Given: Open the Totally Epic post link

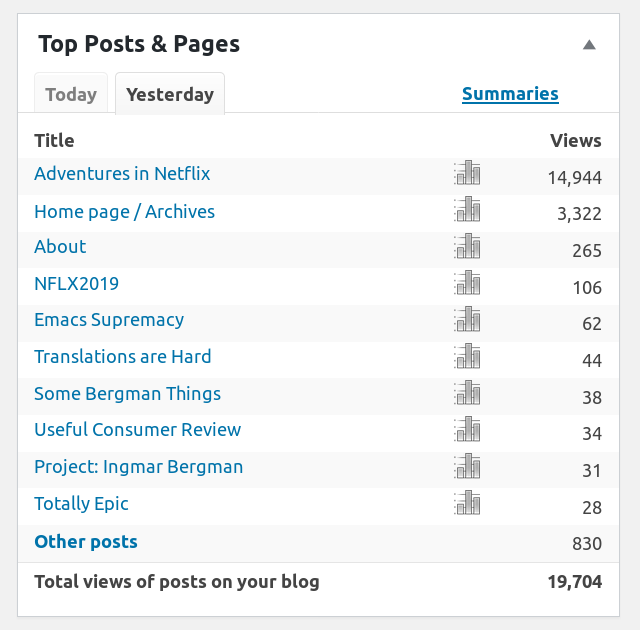Looking at the screenshot, I should pyautogui.click(x=81, y=504).
